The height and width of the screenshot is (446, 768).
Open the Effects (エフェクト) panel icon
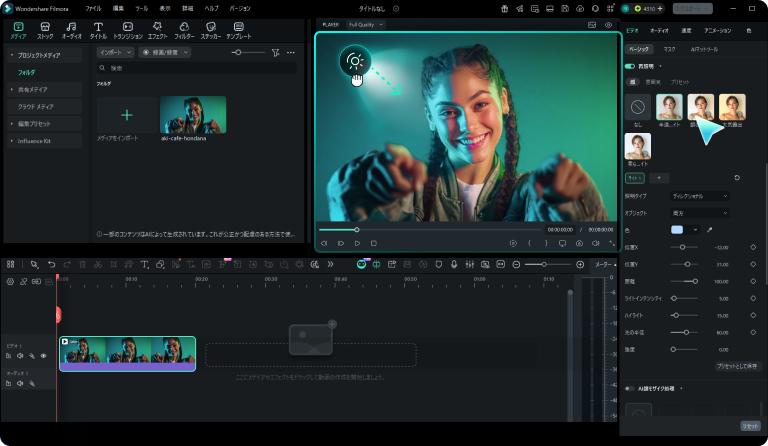pyautogui.click(x=157, y=29)
